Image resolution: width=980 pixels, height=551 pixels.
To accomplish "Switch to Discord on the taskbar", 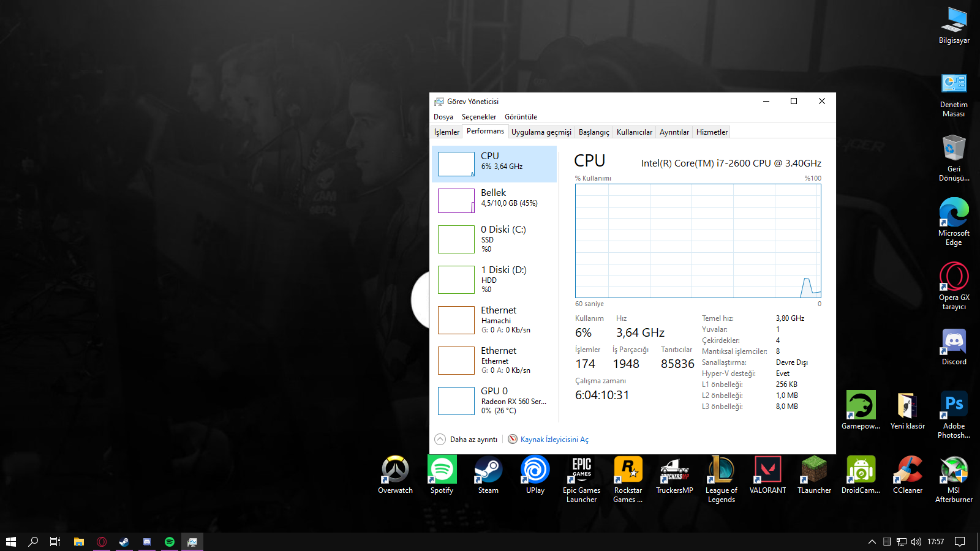I will [147, 542].
